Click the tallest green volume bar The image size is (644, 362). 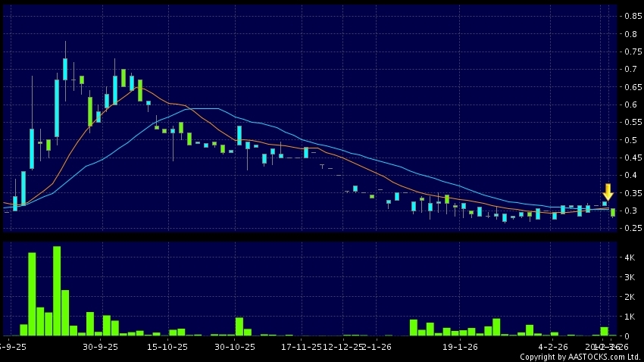coord(57,291)
